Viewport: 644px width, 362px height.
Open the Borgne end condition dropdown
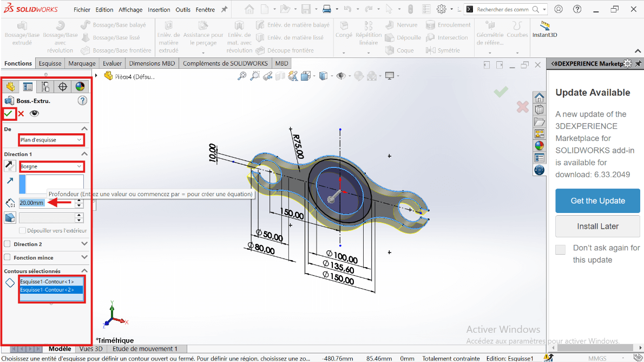pos(51,166)
